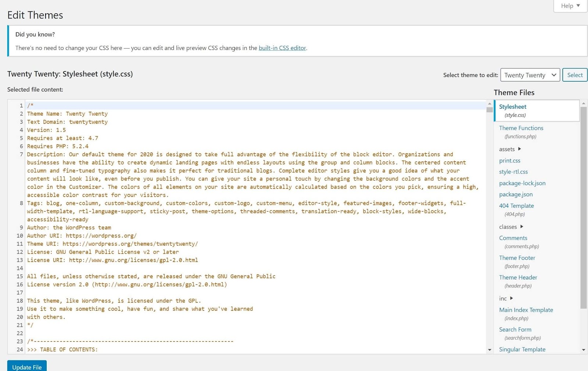Open print.css file

(509, 161)
